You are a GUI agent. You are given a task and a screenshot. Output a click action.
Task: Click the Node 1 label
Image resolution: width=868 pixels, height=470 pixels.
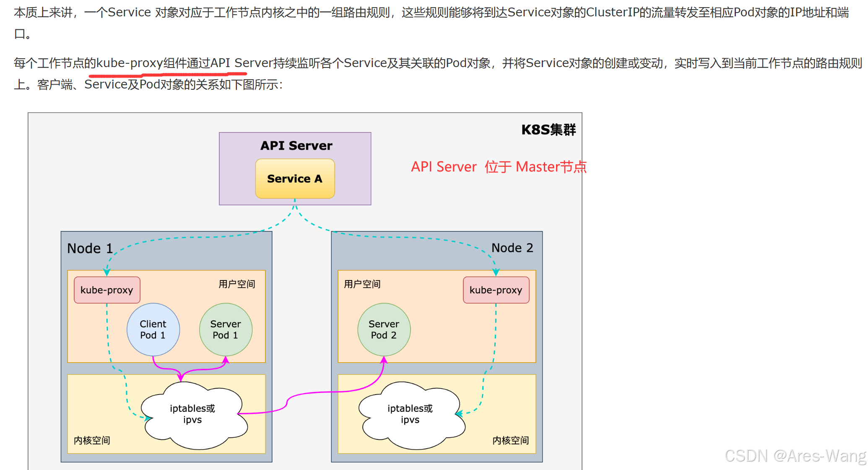(90, 249)
